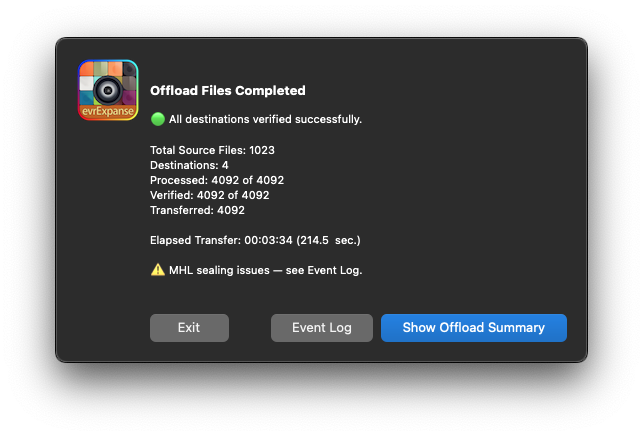Viewport: 643px width, 436px height.
Task: Click the Total Source Files line
Action: (x=212, y=150)
